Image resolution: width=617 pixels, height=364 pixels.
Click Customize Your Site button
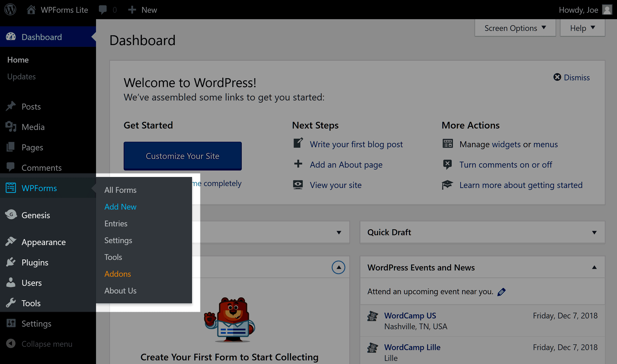(x=183, y=156)
